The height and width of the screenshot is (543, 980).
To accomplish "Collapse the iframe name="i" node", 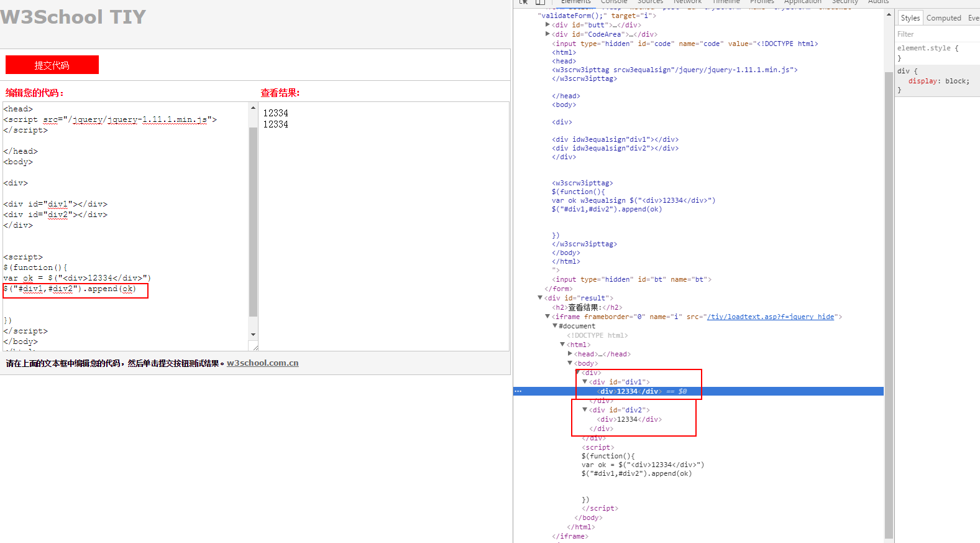I will click(547, 317).
